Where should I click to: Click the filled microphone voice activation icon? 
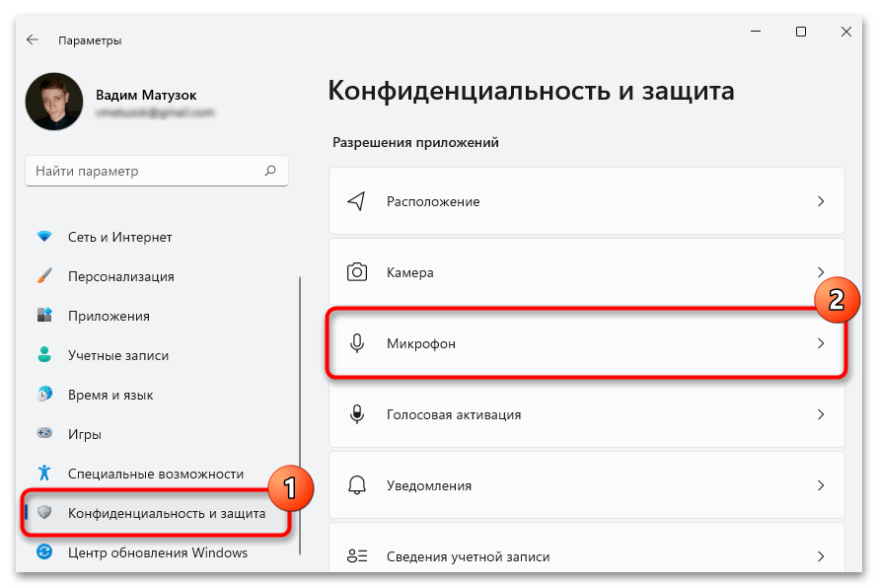pyautogui.click(x=357, y=414)
